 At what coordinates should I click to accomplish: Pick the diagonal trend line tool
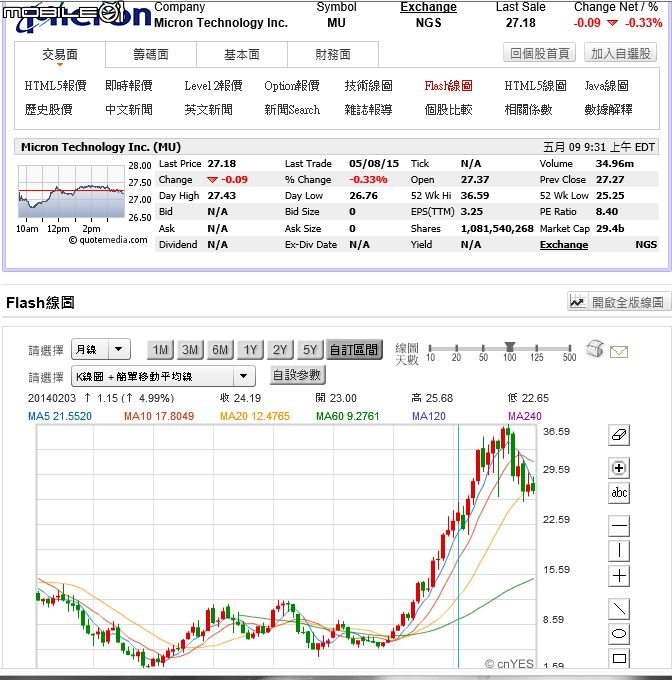619,609
